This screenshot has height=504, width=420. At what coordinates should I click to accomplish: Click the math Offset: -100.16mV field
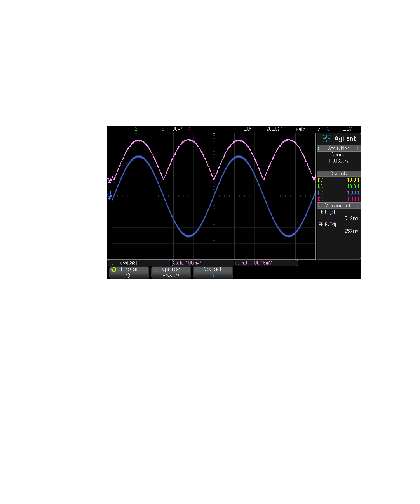(x=267, y=263)
